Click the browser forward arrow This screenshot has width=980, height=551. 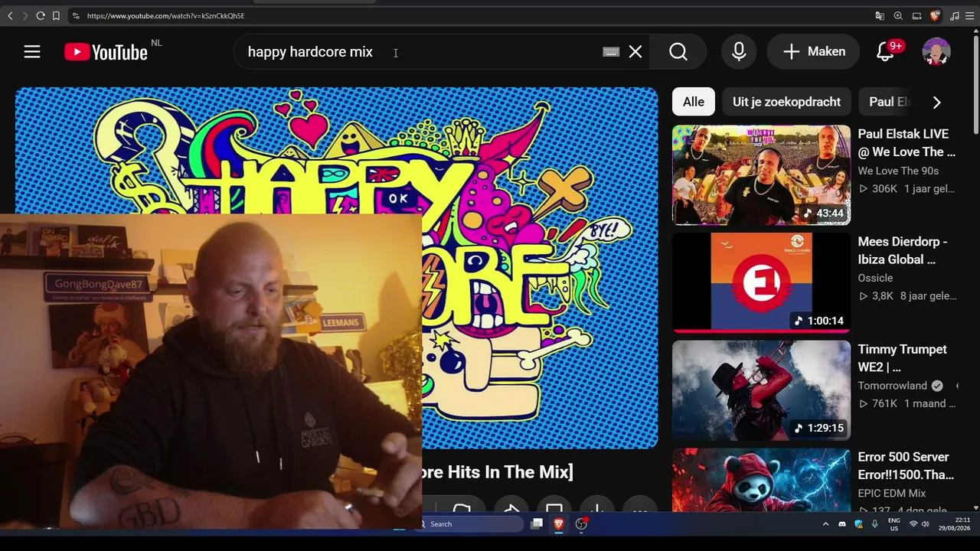click(24, 15)
